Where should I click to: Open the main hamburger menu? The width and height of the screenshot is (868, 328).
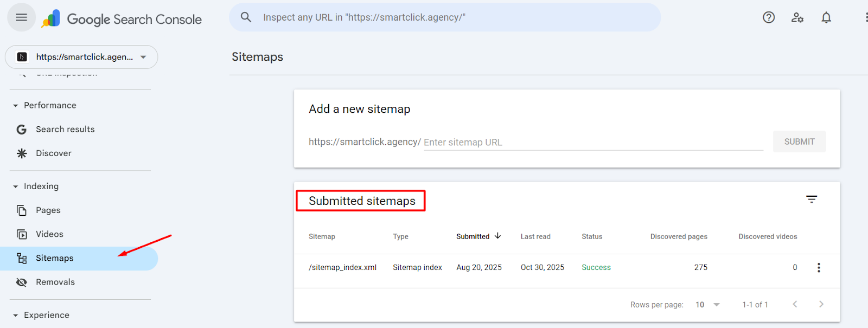tap(21, 17)
